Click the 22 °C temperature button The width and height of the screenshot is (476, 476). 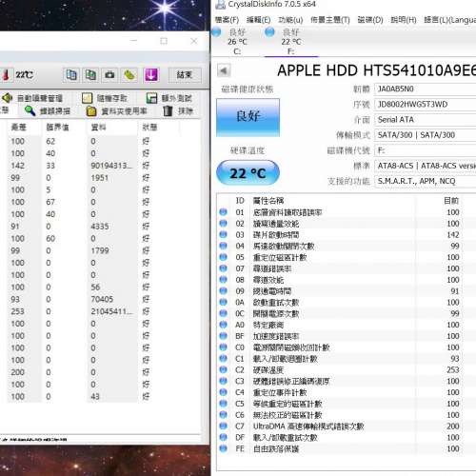click(248, 173)
